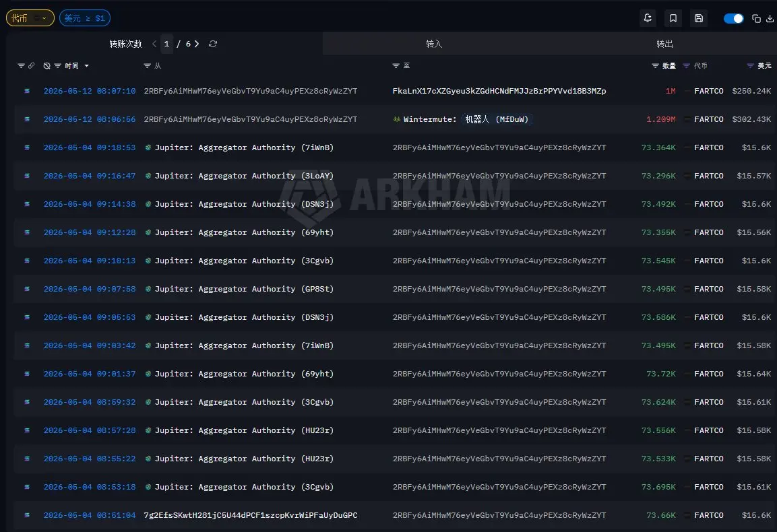Click the $250.24K USD value
Viewport: 777px width, 532px height.
751,91
